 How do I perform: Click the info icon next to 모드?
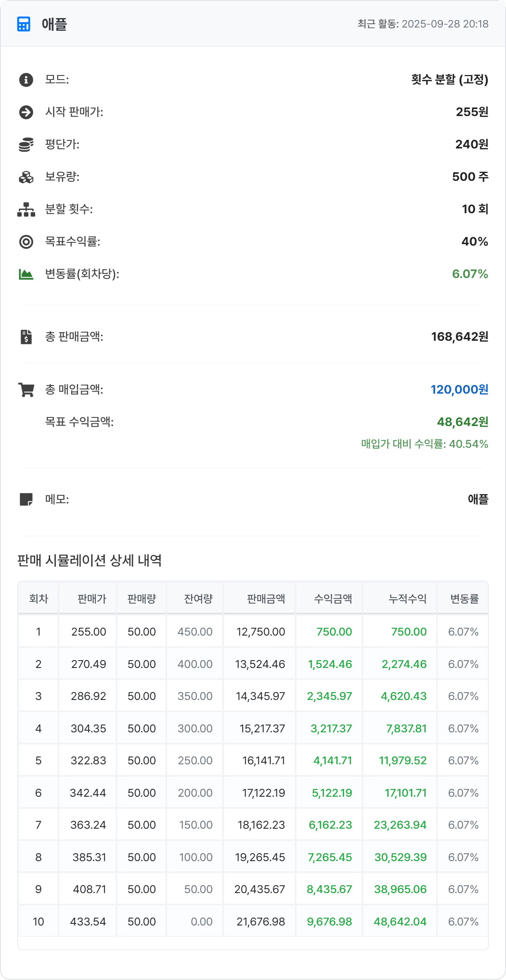click(26, 80)
